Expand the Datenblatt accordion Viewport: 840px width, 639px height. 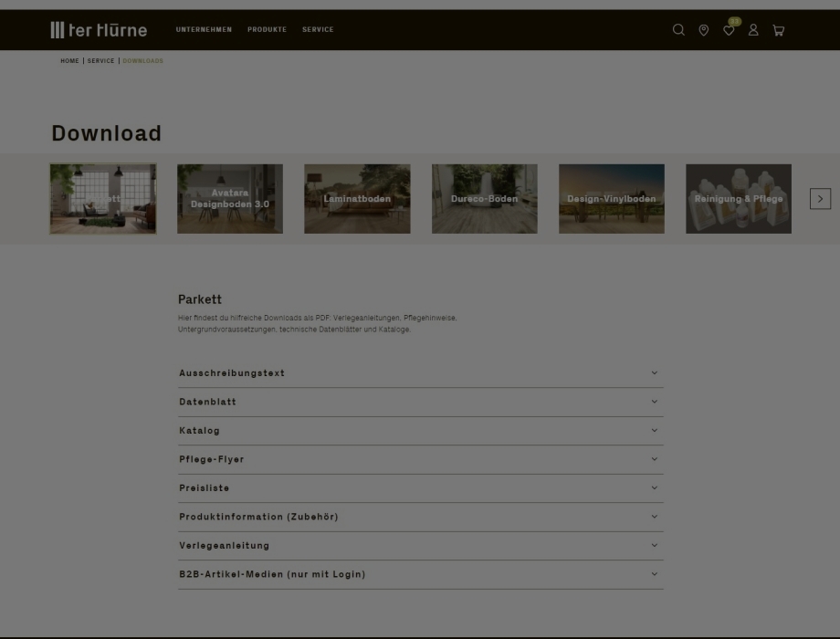[420, 402]
